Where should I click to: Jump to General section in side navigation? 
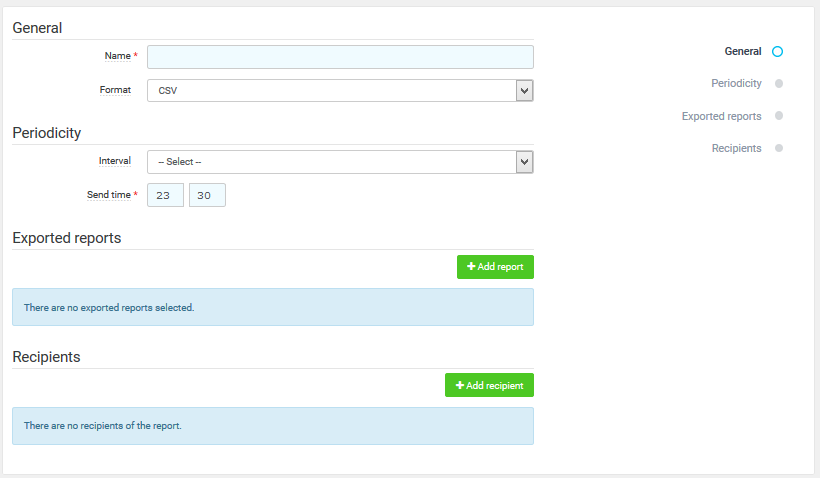click(x=742, y=51)
